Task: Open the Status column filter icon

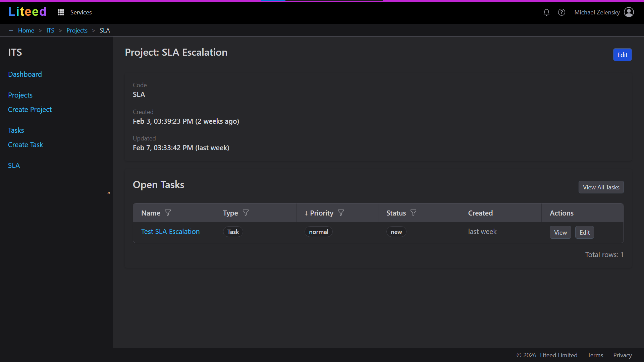Action: click(413, 213)
